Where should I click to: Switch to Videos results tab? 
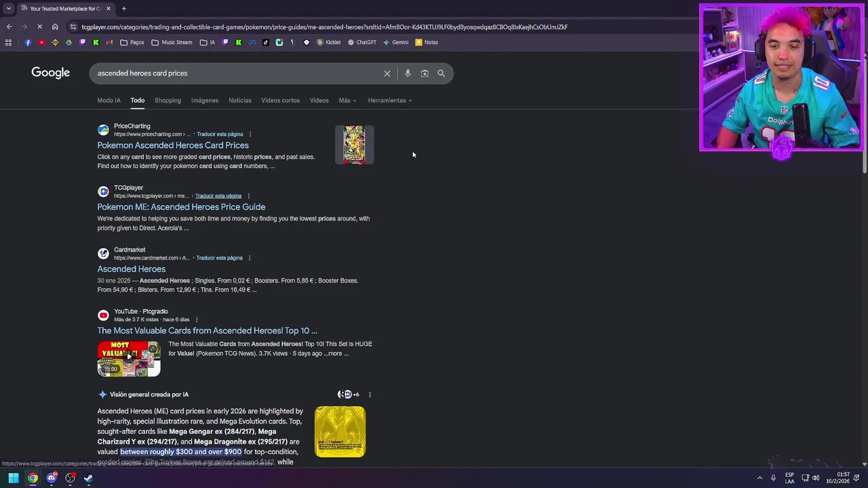(319, 100)
